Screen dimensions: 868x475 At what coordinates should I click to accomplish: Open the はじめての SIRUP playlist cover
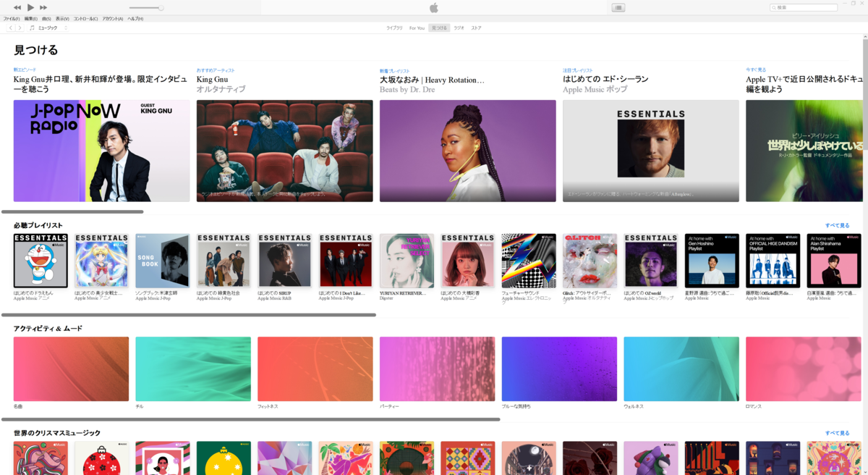(285, 261)
